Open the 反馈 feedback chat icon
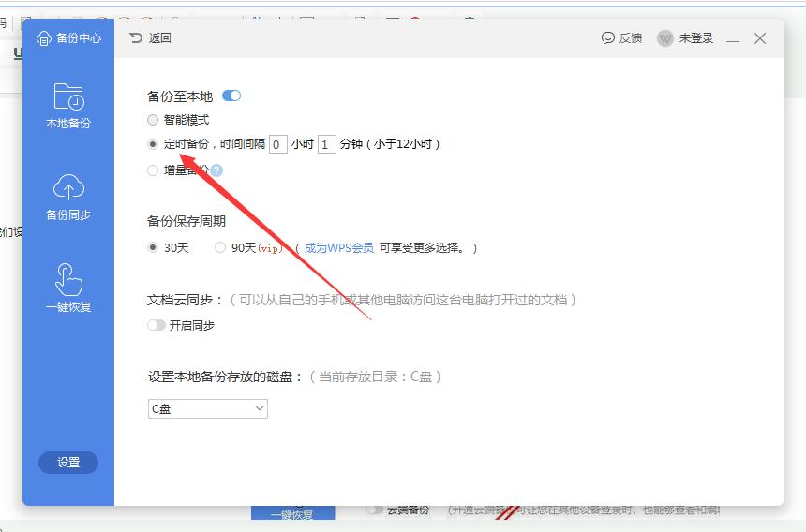806x532 pixels. 608,38
